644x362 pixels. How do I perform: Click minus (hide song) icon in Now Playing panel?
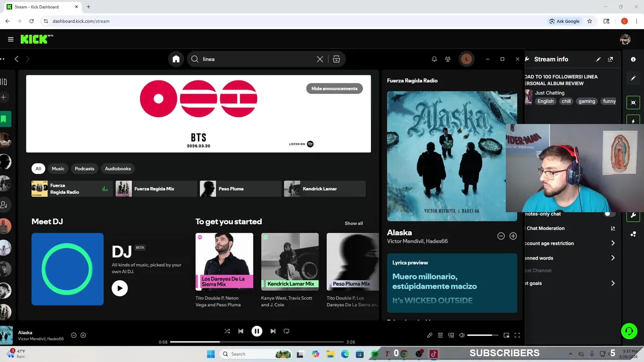pyautogui.click(x=501, y=236)
